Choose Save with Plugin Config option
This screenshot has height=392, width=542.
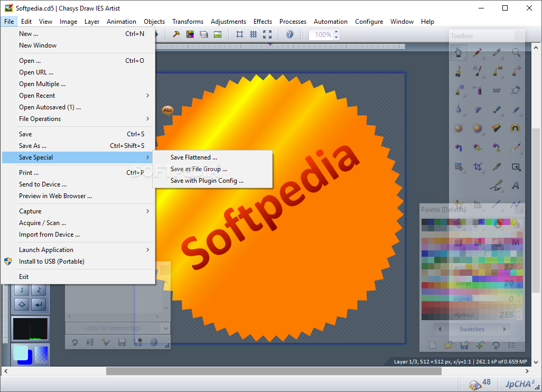pyautogui.click(x=212, y=181)
